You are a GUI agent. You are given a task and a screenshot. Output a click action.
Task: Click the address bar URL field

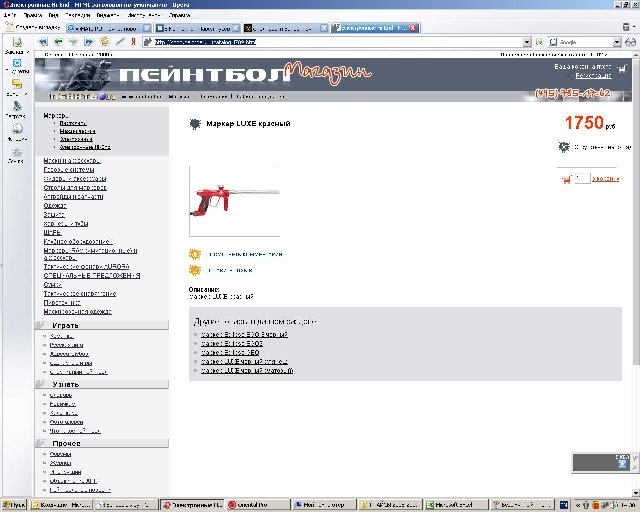click(338, 42)
